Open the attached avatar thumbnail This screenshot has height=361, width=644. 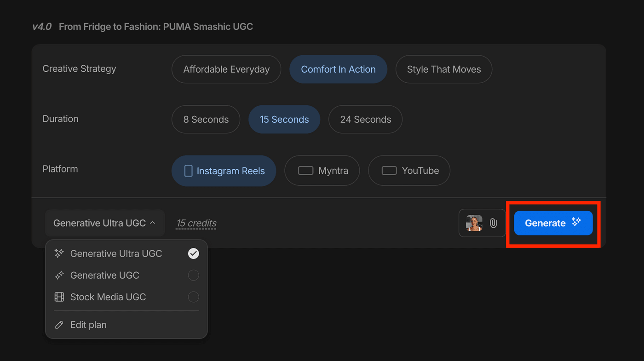[474, 223]
